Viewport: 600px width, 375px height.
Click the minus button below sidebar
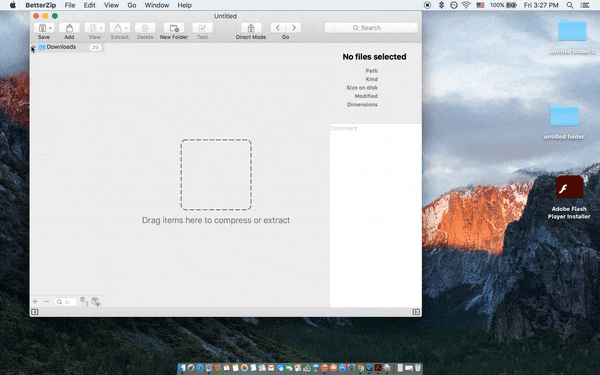coord(46,302)
